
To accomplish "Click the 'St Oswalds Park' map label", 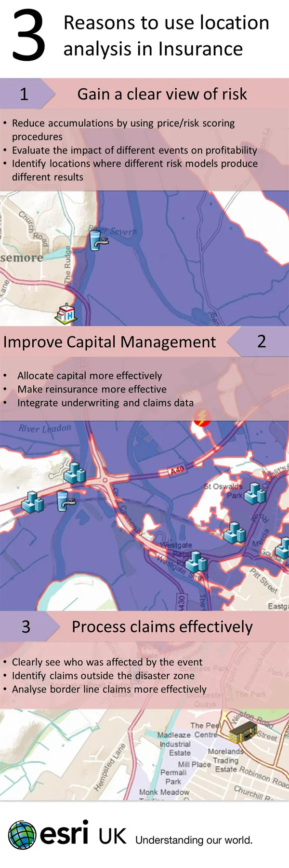I will coord(223,490).
